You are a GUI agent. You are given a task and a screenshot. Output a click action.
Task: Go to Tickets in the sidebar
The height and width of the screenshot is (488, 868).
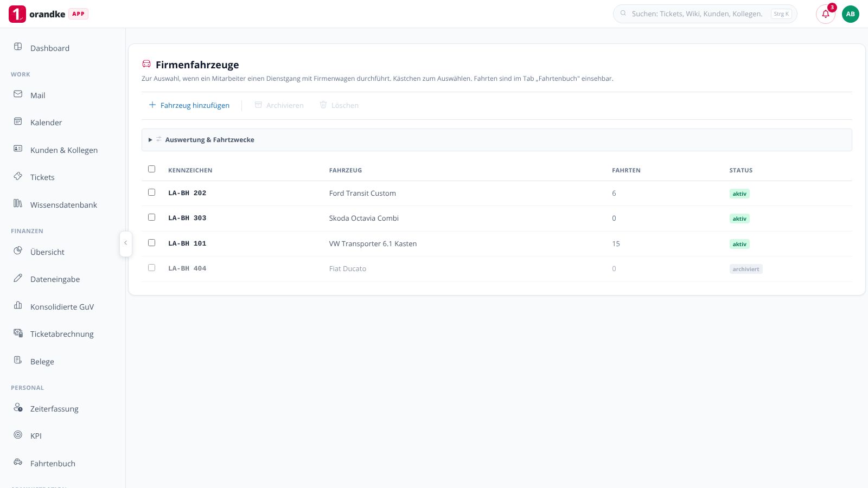(62, 177)
